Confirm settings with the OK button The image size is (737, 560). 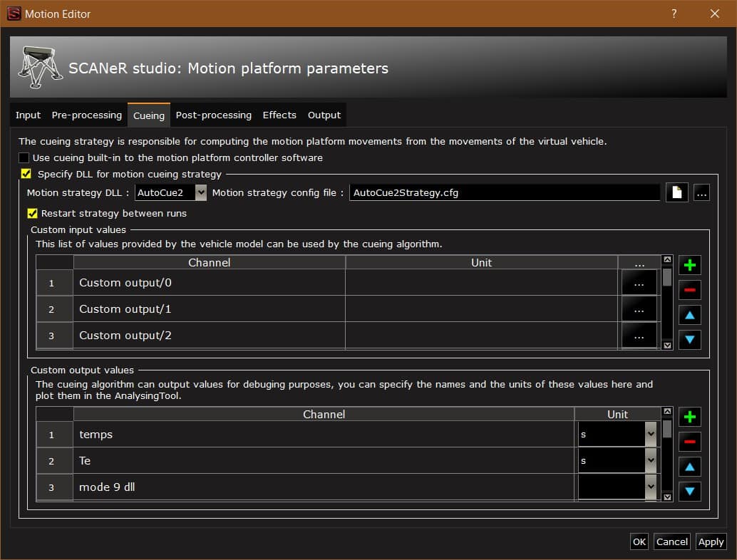tap(639, 541)
